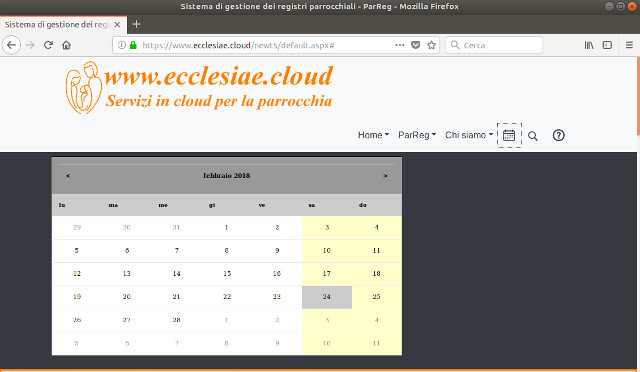This screenshot has height=372, width=640.
Task: Click the www.ecclesiae.cloud banner title
Action: pos(219,76)
